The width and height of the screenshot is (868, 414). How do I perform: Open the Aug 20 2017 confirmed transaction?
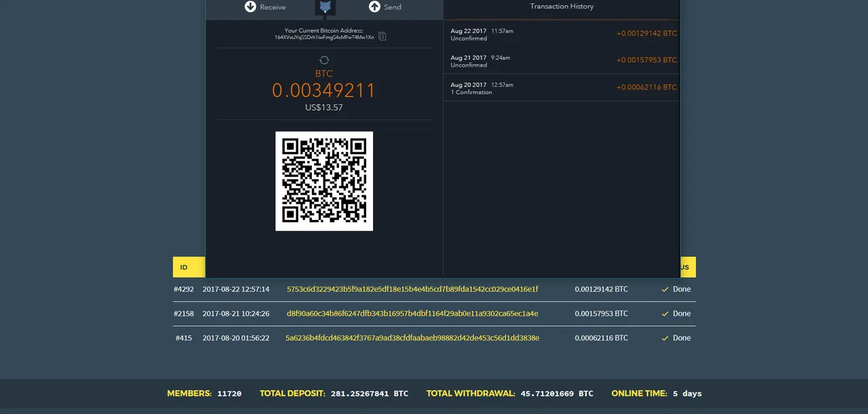(561, 88)
